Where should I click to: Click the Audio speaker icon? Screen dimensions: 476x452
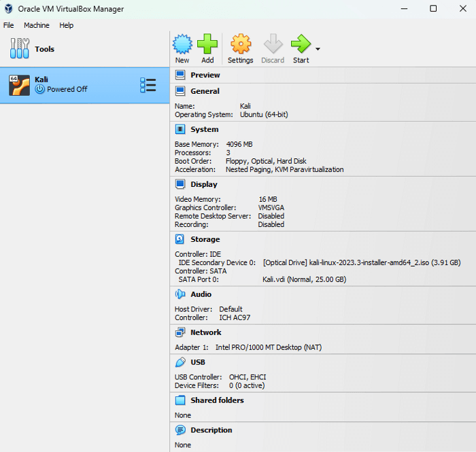(x=180, y=294)
